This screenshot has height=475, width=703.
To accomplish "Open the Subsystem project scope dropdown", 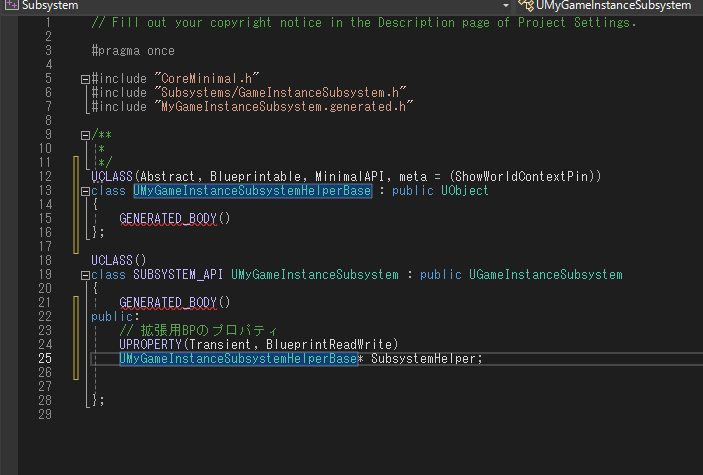I will coord(506,6).
